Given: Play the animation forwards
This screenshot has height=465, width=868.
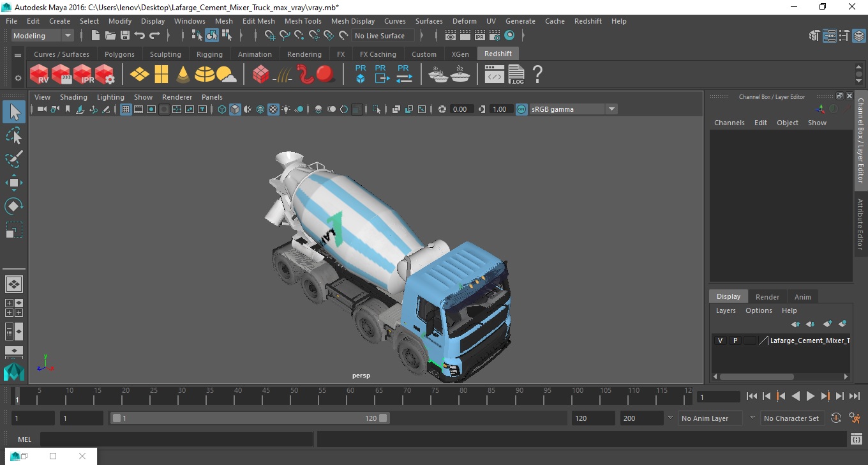Looking at the screenshot, I should coord(810,396).
